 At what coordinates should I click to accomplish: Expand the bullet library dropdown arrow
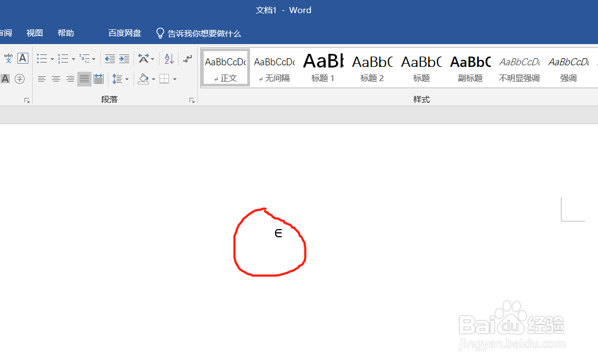tap(52, 59)
